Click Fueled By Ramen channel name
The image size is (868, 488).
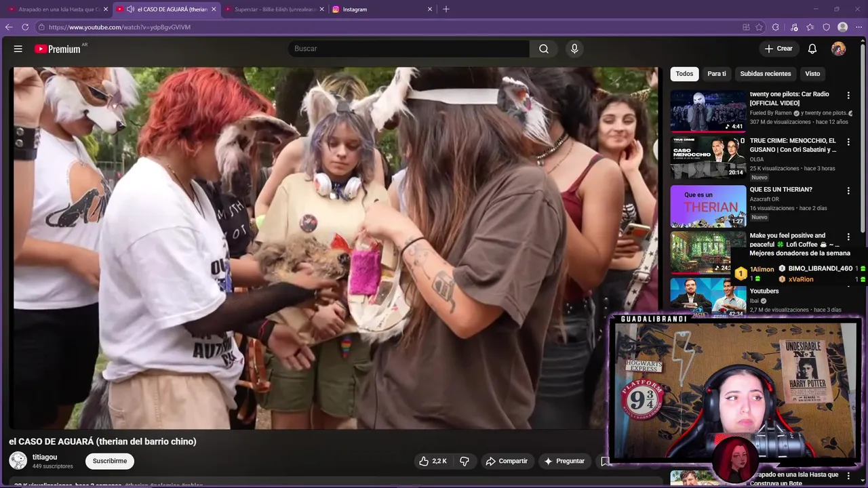point(771,113)
